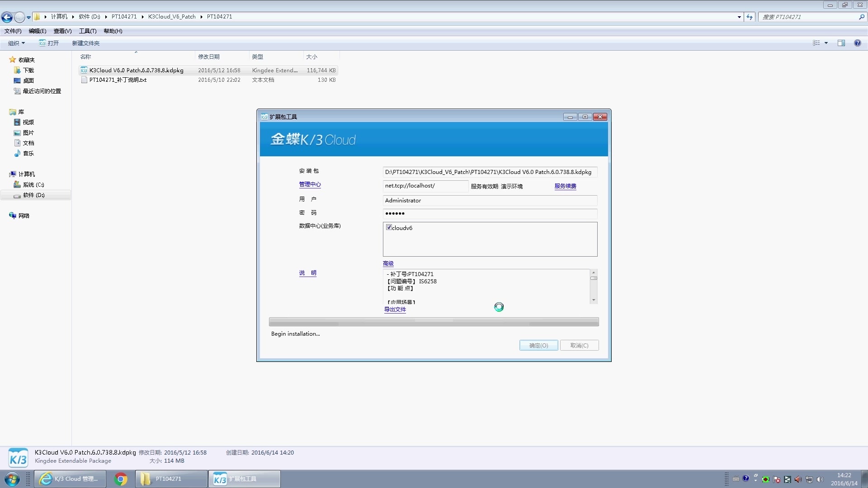Sort files by the 修改日期 column header
Viewport: 868px width, 488px height.
(x=209, y=57)
